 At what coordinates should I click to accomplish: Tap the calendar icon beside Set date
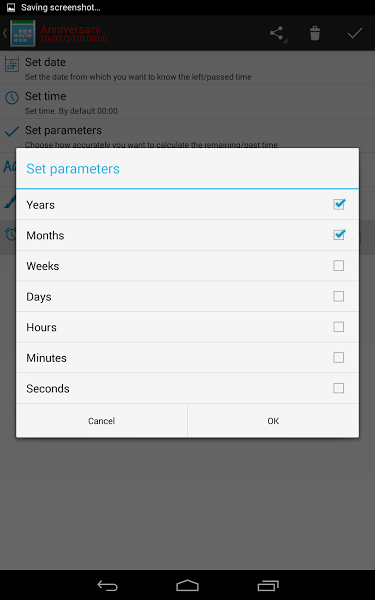point(11,64)
